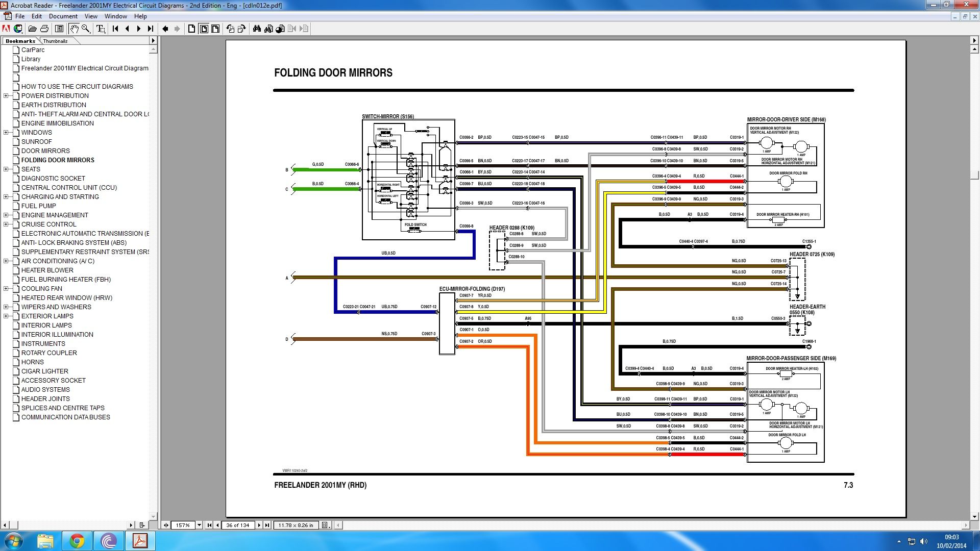The image size is (980, 551).
Task: Click the Go to Next View arrow
Action: (177, 29)
